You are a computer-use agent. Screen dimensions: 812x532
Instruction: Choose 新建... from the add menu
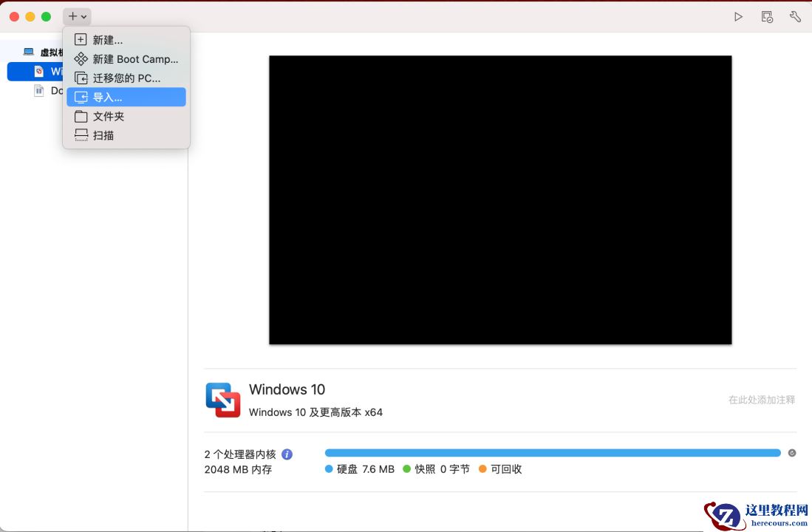126,40
